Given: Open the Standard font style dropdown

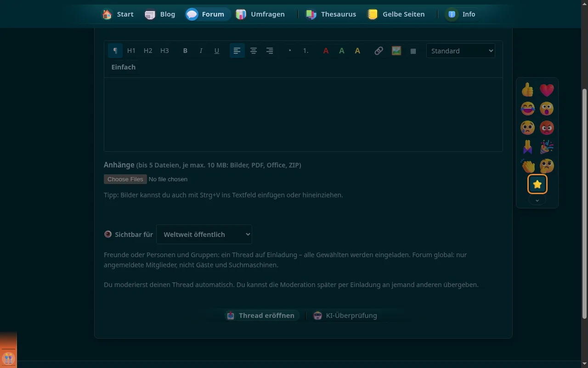Looking at the screenshot, I should point(461,51).
